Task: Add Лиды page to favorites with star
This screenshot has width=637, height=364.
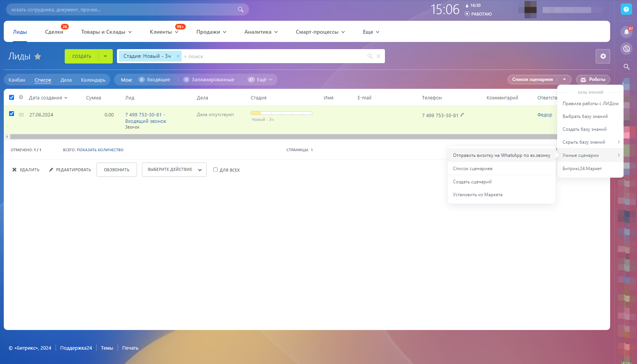Action: pyautogui.click(x=38, y=57)
